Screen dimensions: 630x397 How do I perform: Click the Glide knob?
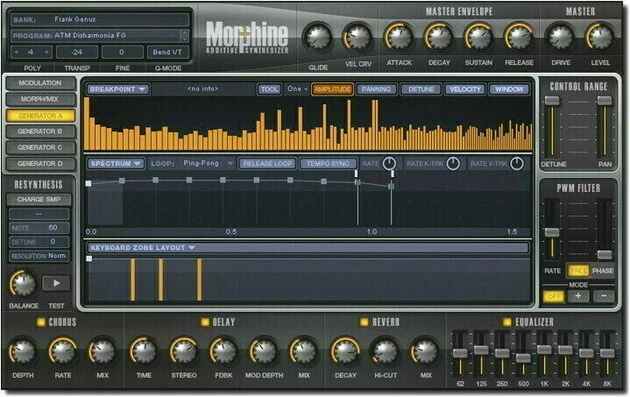click(x=318, y=37)
